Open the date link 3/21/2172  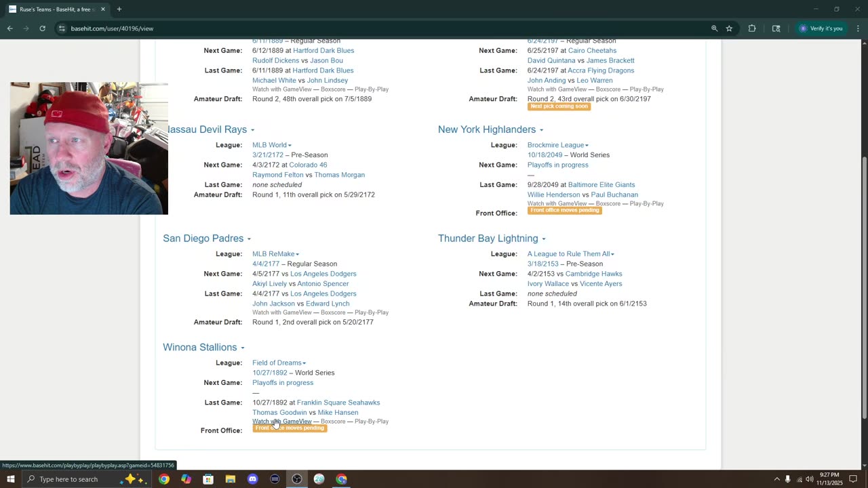coord(268,155)
